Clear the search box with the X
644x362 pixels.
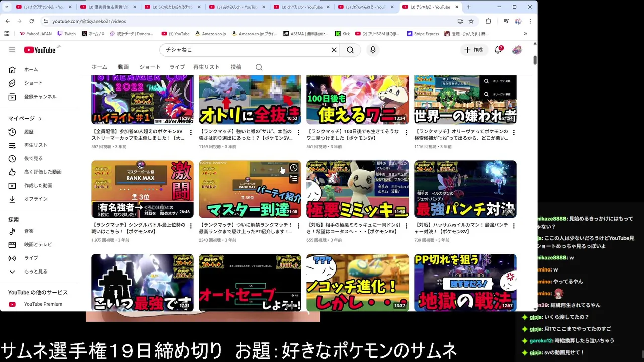(x=334, y=50)
